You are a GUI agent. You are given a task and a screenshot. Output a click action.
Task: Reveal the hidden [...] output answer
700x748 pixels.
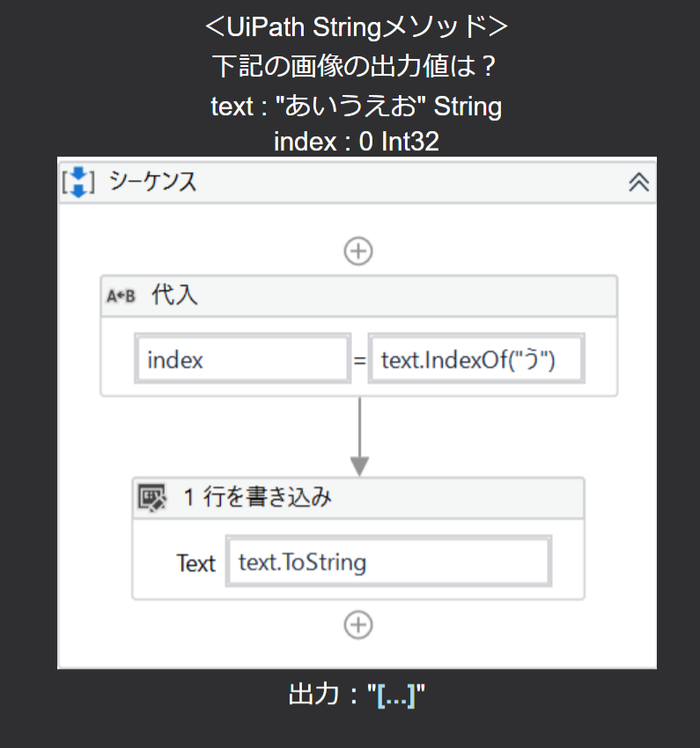(x=395, y=694)
